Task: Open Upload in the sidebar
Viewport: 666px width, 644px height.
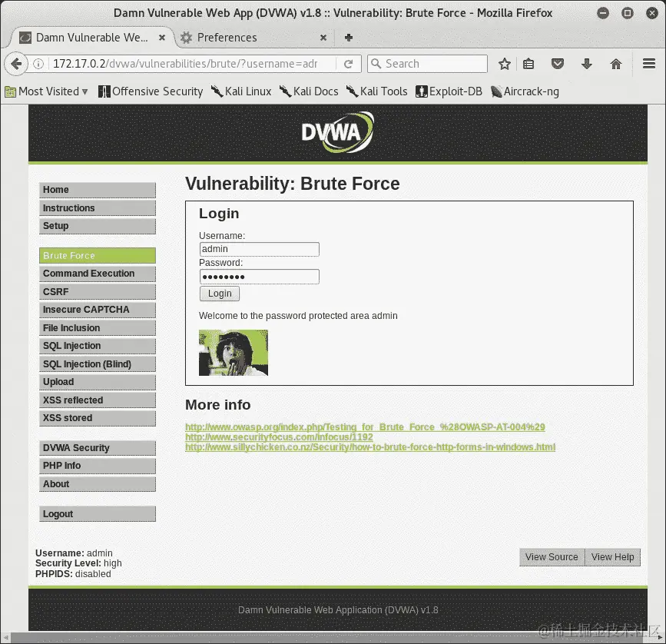Action: point(98,382)
